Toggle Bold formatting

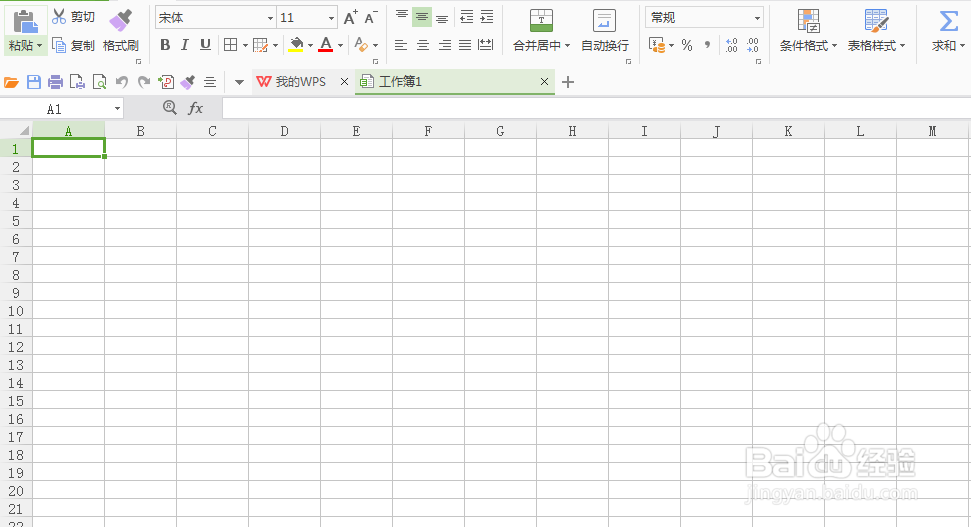[165, 45]
